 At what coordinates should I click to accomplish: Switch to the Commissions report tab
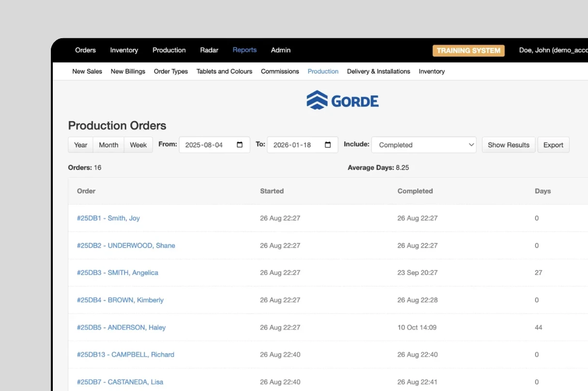pos(280,71)
